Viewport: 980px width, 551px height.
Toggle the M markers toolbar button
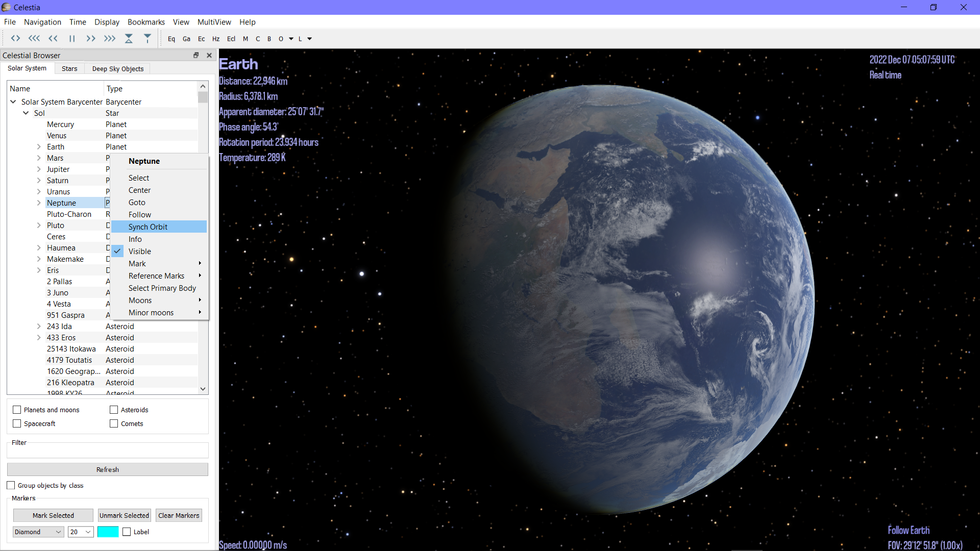click(x=246, y=39)
